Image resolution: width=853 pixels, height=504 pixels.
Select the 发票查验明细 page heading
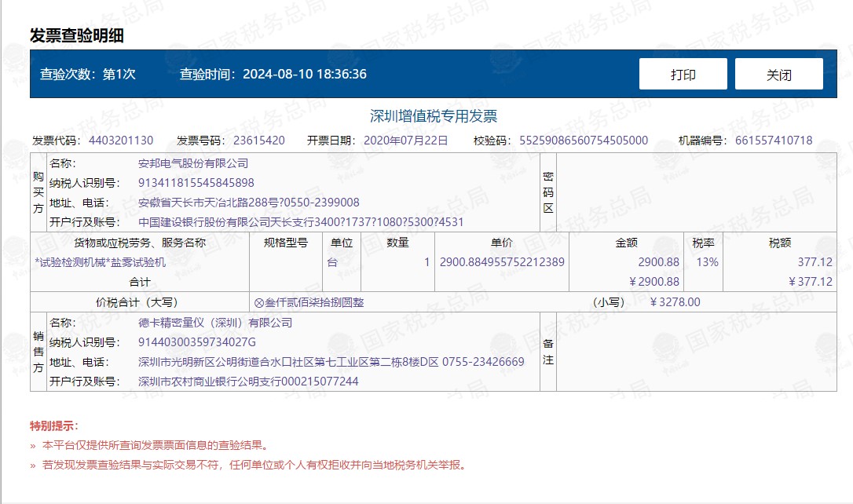pos(77,36)
